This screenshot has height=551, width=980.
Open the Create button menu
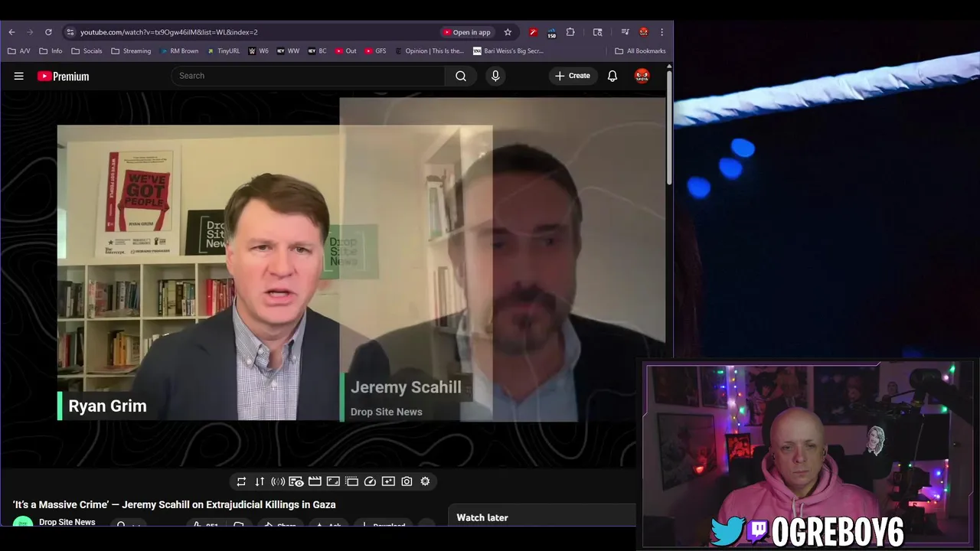click(x=573, y=76)
